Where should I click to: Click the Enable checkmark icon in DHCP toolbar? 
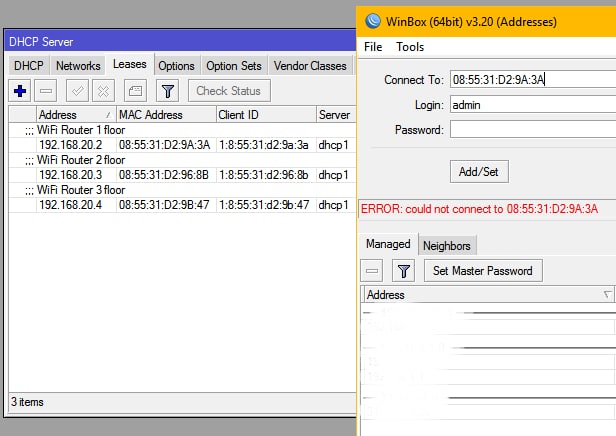(77, 91)
